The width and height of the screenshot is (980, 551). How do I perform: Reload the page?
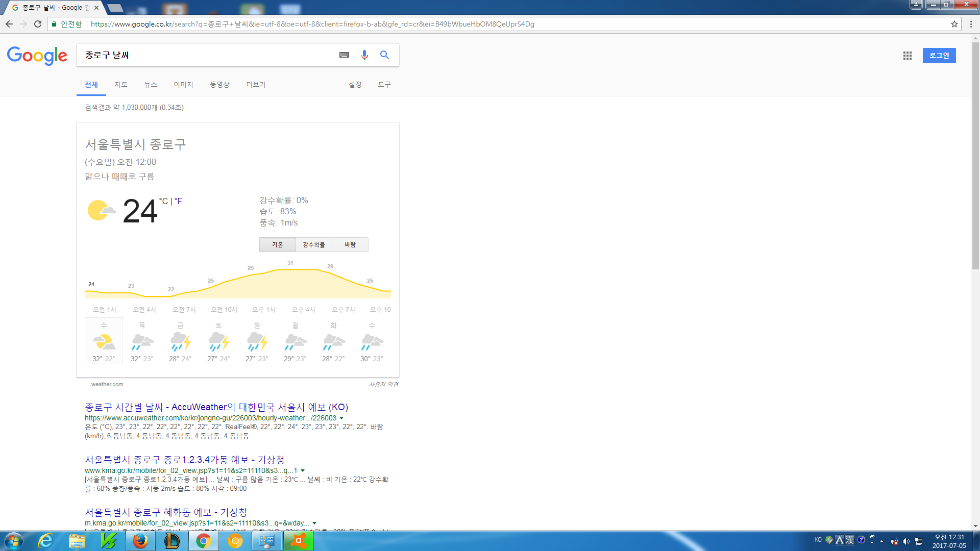coord(38,24)
